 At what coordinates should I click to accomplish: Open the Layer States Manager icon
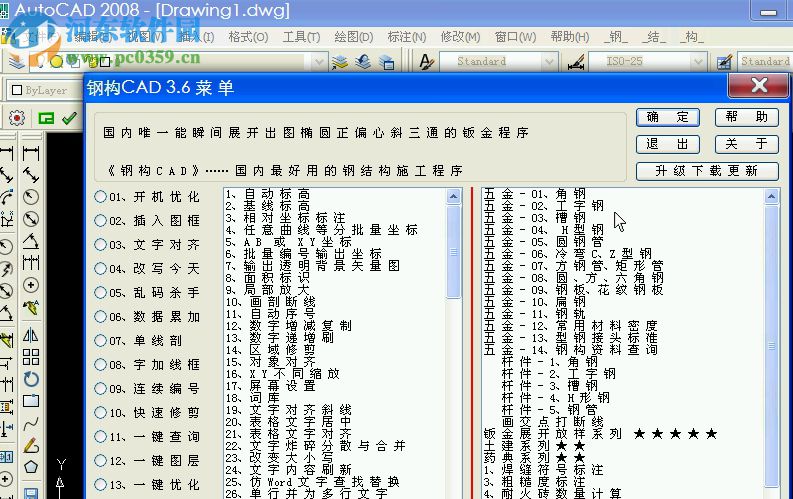(387, 62)
